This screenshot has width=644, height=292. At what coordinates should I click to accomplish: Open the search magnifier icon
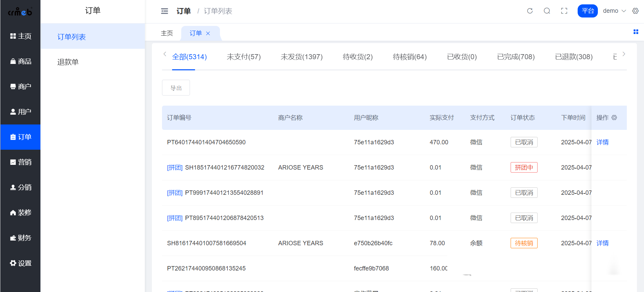[547, 11]
